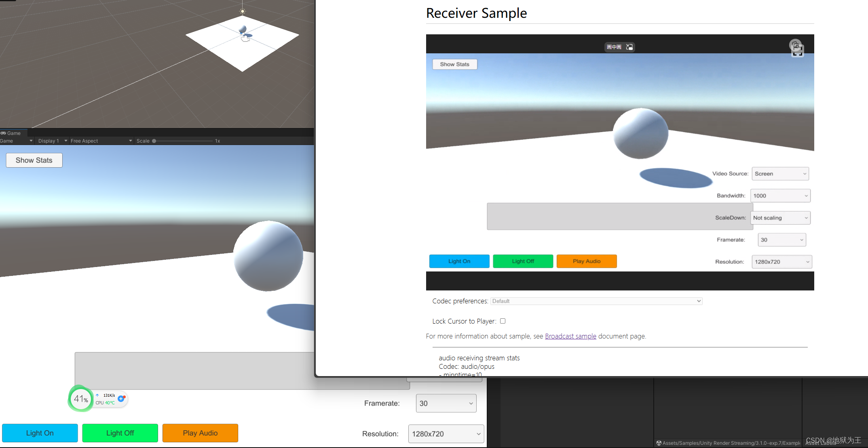Select Video Source Screen dropdown

(779, 173)
